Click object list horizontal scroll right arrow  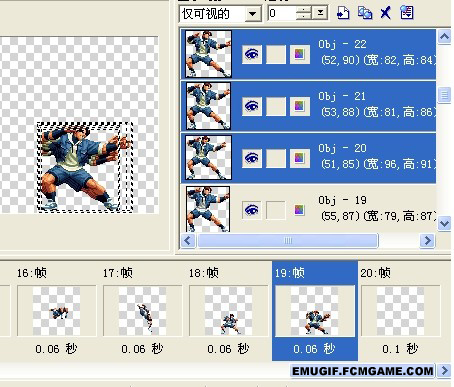(x=427, y=240)
